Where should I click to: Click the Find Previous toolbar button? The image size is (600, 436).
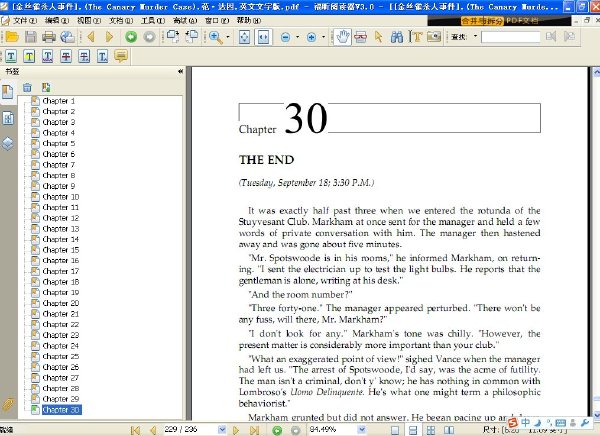tap(551, 37)
